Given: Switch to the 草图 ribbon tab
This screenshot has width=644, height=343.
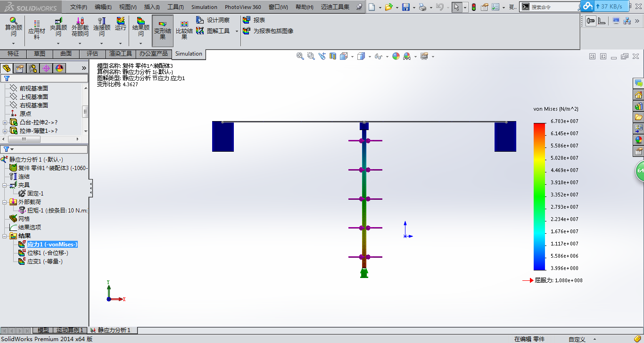Looking at the screenshot, I should tap(40, 54).
